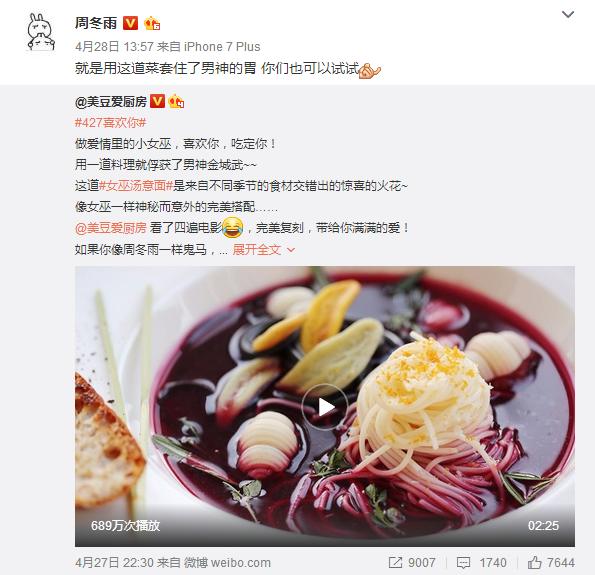
Task: Visit the @美豆爱厨房 reposted author name
Action: coord(111,102)
